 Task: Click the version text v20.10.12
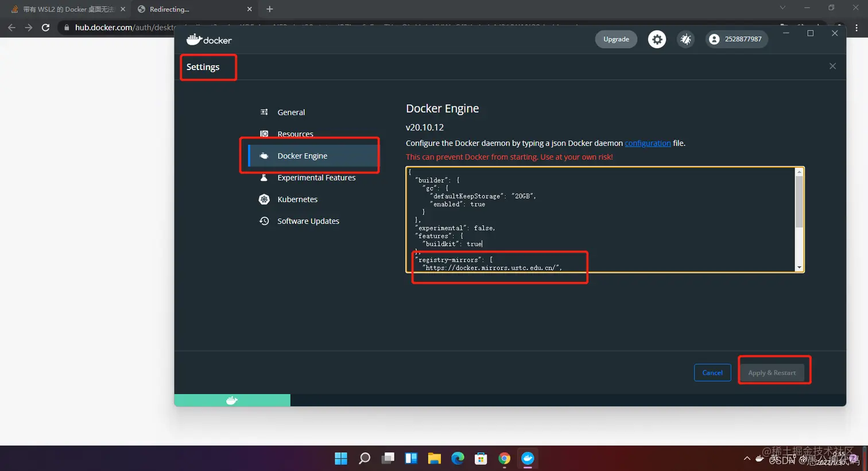pos(425,128)
